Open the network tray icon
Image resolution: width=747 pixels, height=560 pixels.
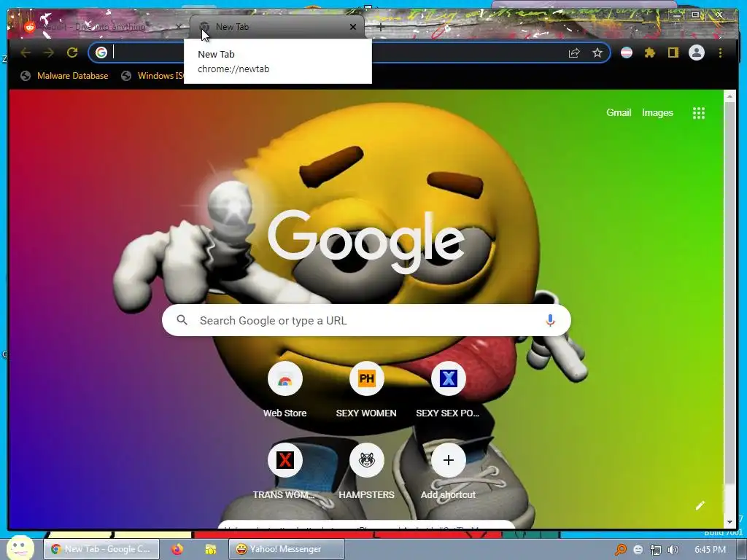656,550
